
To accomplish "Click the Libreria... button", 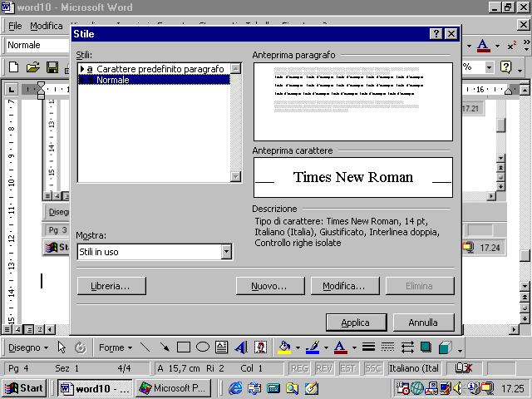I will [x=111, y=286].
